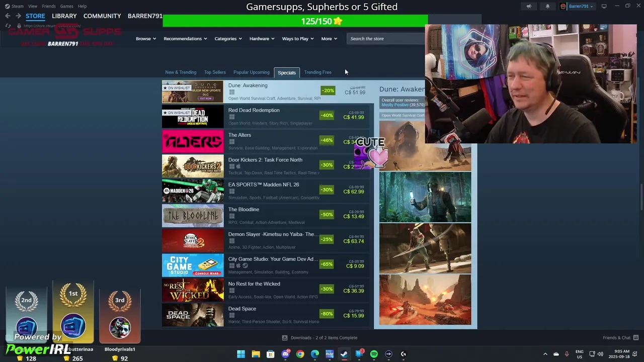
Task: Open the Windows Start menu
Action: point(241,354)
